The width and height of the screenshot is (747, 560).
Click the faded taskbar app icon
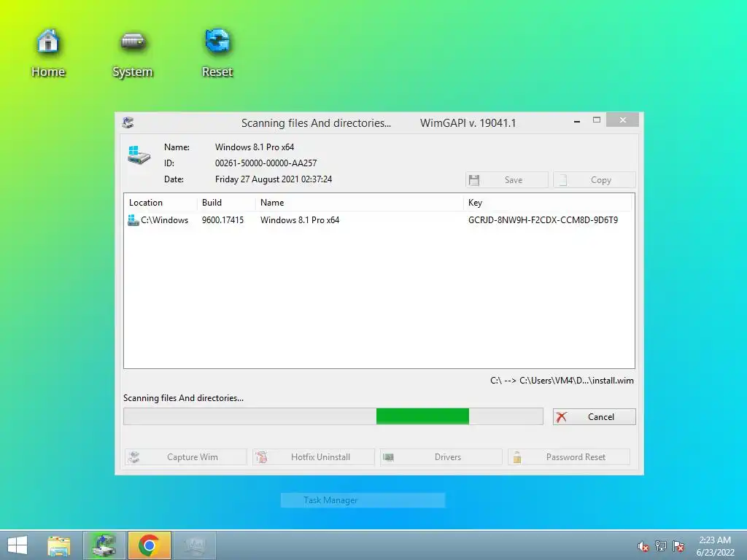[x=195, y=545]
